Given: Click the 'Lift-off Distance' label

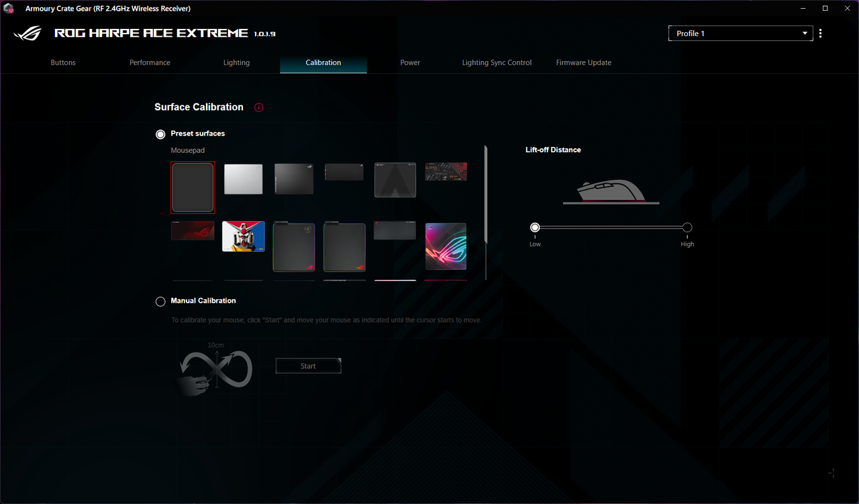Looking at the screenshot, I should coord(553,150).
